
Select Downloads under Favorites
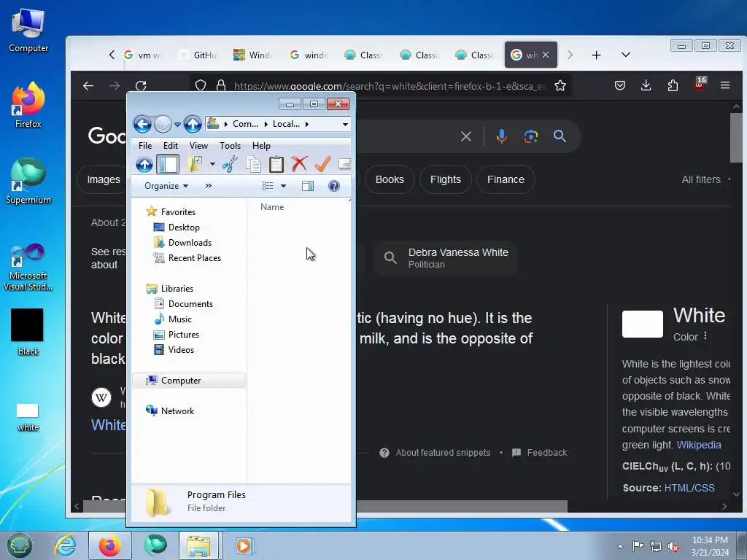pyautogui.click(x=190, y=242)
